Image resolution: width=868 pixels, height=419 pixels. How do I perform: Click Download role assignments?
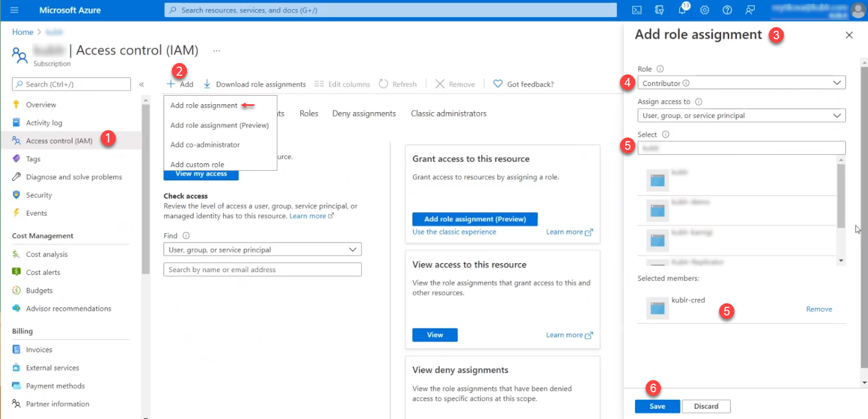(255, 84)
